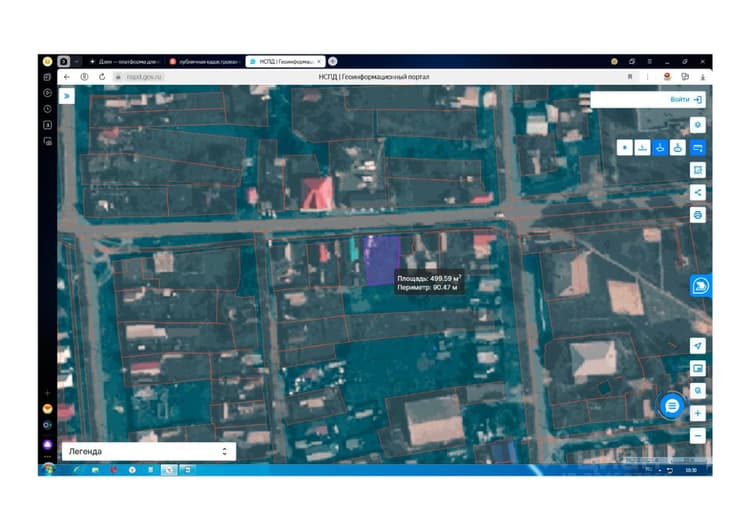Select the distance measurement tool
This screenshot has height=531, width=750.
(x=642, y=148)
